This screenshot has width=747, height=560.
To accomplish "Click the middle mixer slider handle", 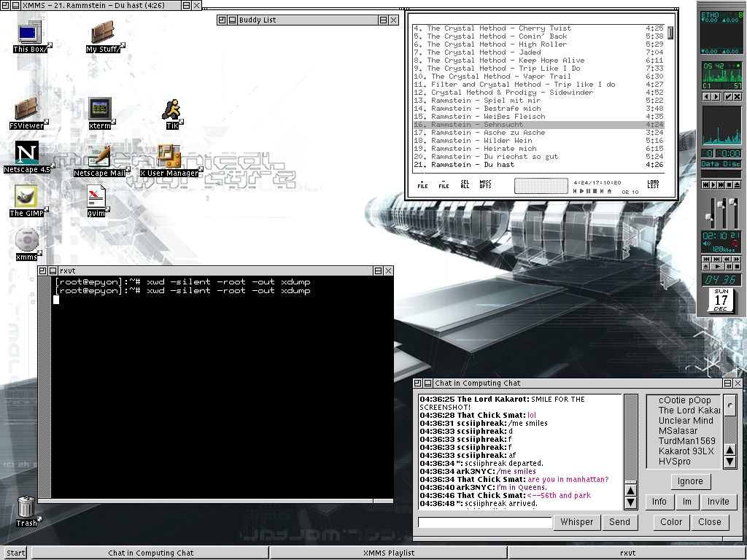I will click(720, 204).
